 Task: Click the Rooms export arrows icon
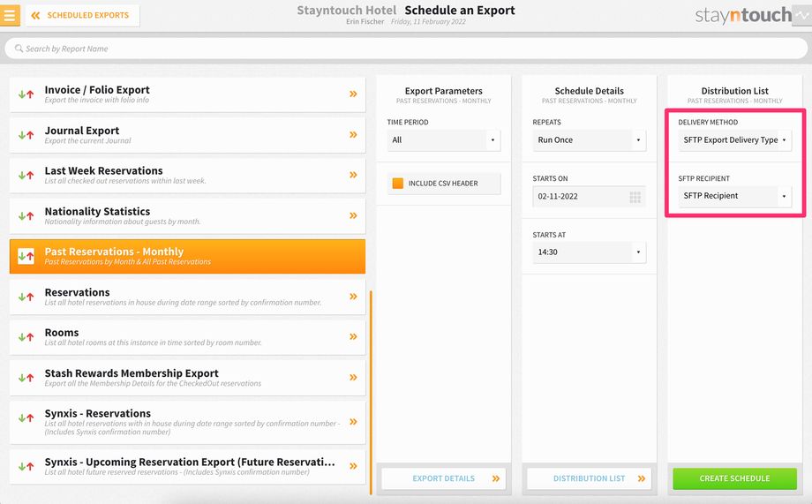(26, 336)
